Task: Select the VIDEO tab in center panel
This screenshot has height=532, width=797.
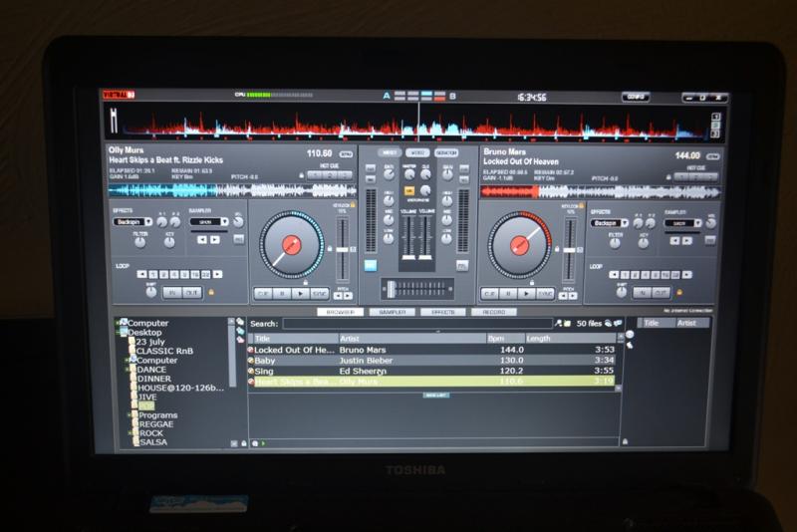Action: (417, 152)
